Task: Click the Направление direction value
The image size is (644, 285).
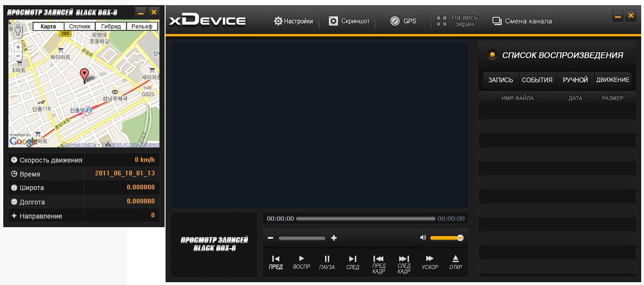Action: [x=153, y=215]
